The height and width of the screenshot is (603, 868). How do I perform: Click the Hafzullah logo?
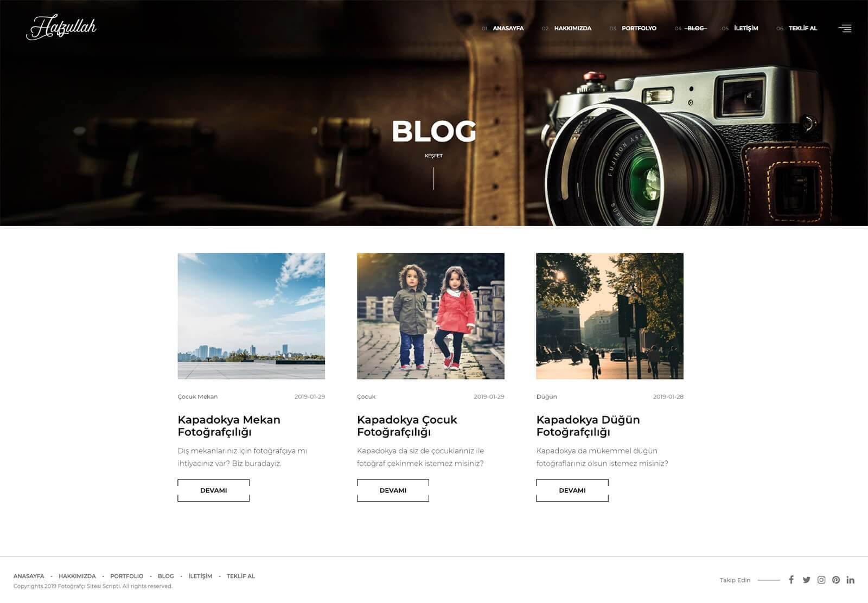pos(61,27)
